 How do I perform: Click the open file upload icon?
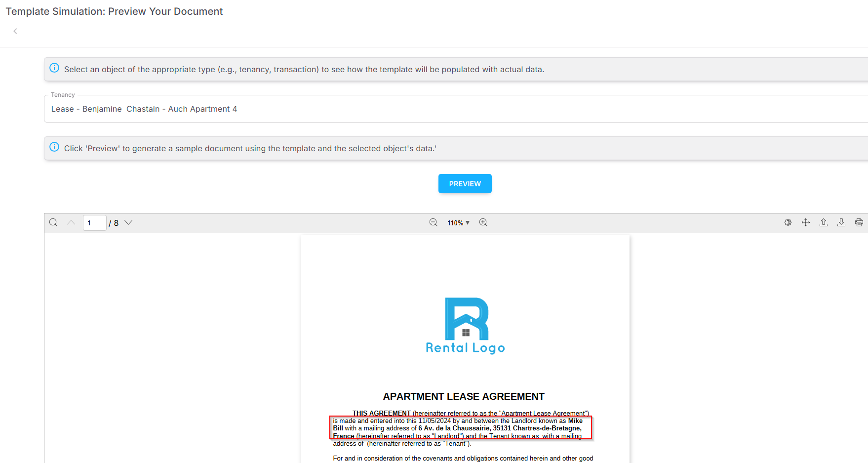[824, 223]
